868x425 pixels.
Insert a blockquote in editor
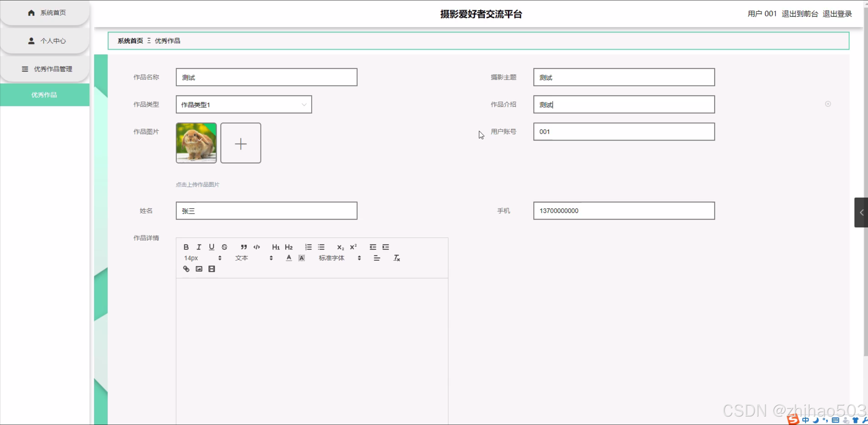pos(244,247)
